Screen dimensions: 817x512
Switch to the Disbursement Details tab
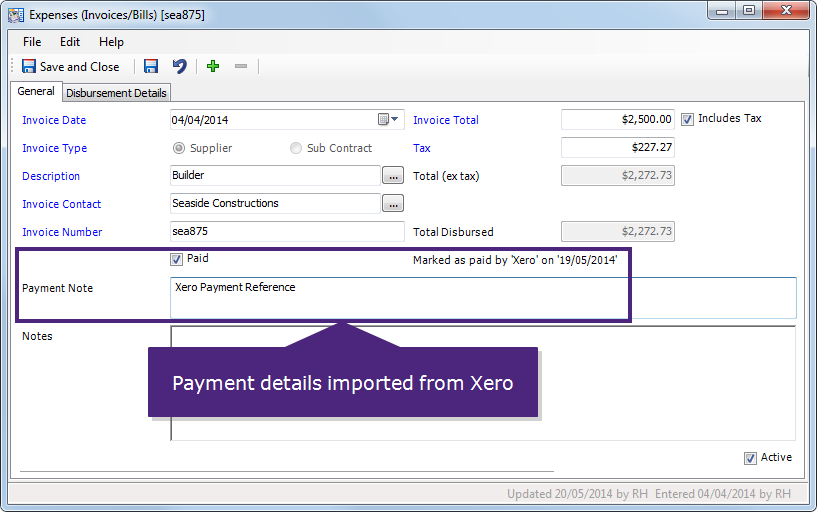[116, 93]
